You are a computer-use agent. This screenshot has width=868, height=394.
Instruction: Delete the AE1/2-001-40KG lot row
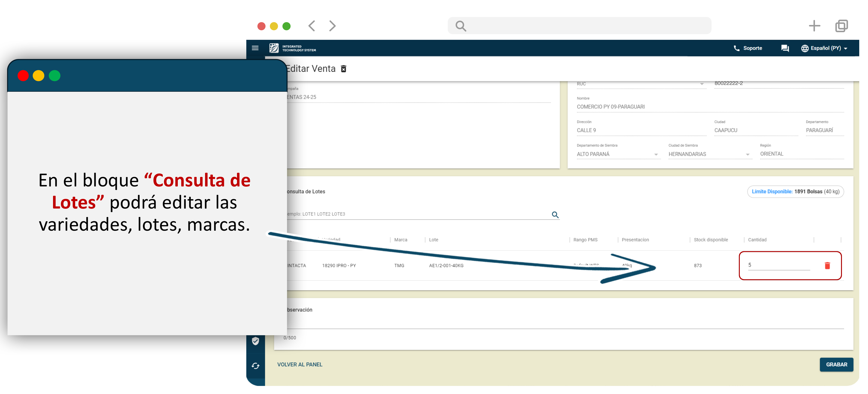[827, 266]
